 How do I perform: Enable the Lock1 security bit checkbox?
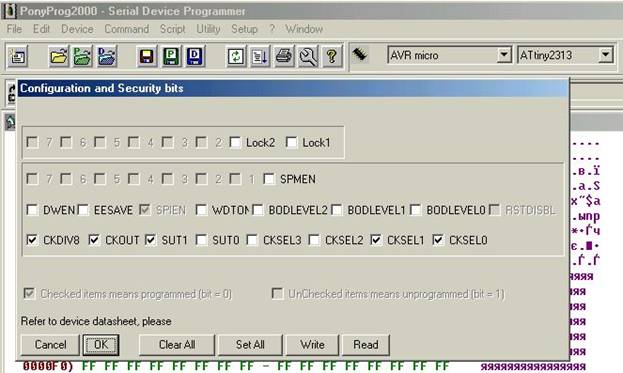291,142
